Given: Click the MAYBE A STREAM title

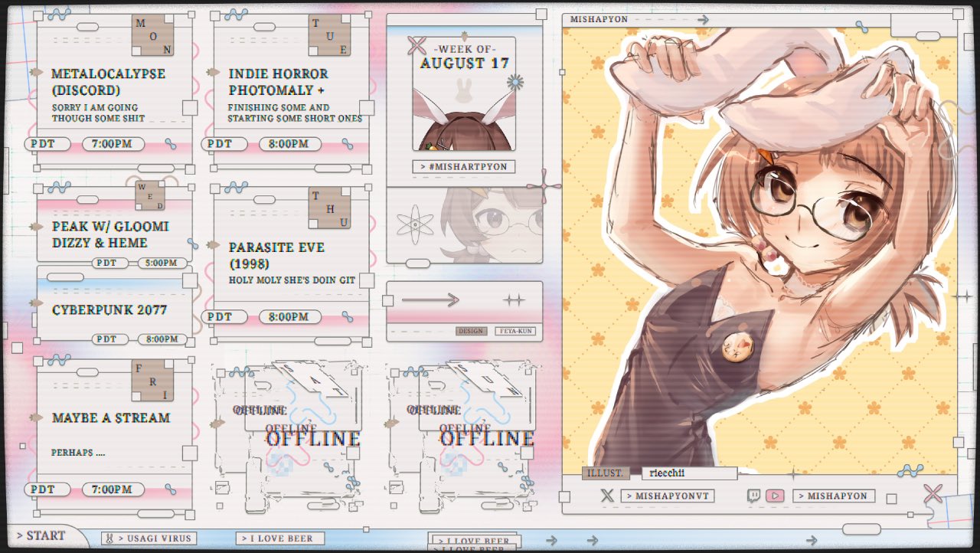Looking at the screenshot, I should click(x=111, y=418).
